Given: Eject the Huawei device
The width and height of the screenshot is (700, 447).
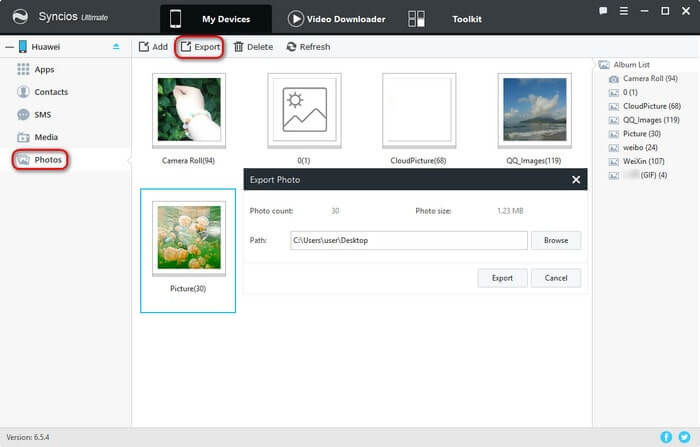Looking at the screenshot, I should [115, 47].
